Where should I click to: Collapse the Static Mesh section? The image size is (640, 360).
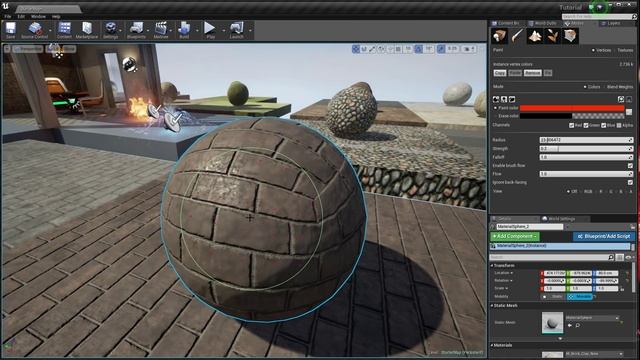(492, 305)
